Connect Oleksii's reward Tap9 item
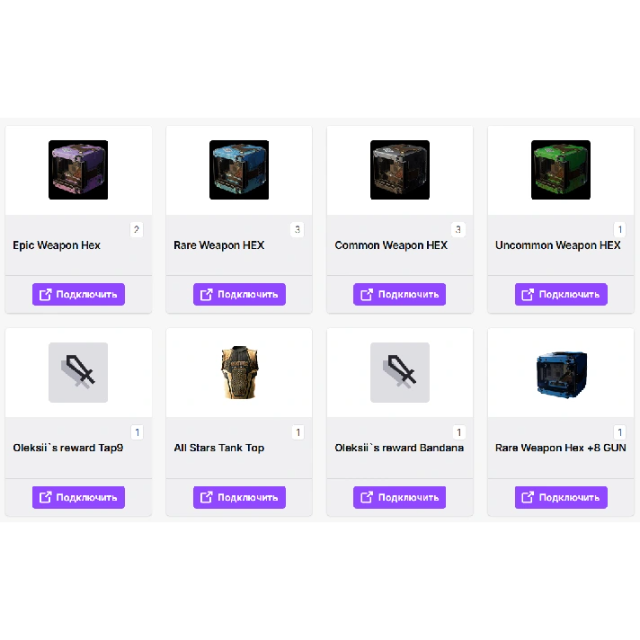This screenshot has height=640, width=640. click(x=78, y=497)
